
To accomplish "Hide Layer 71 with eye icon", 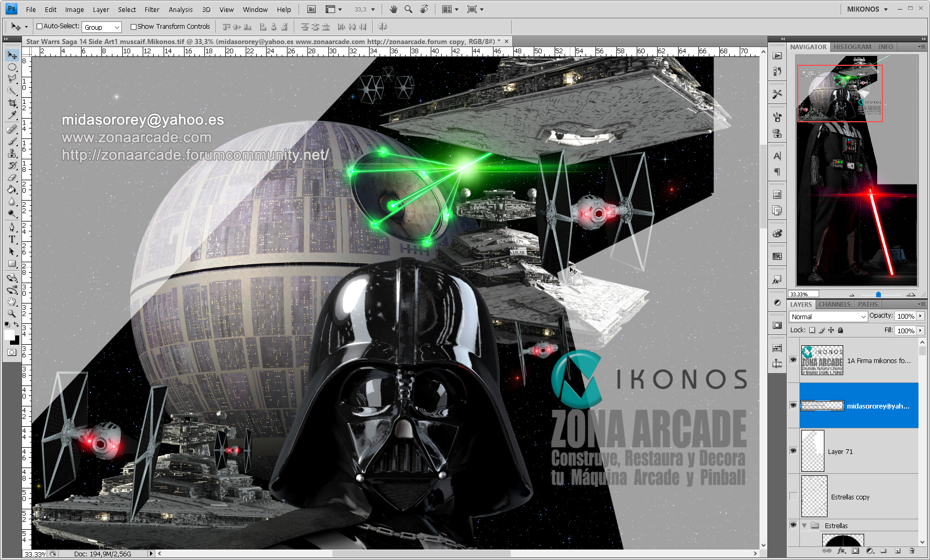I will coord(793,451).
